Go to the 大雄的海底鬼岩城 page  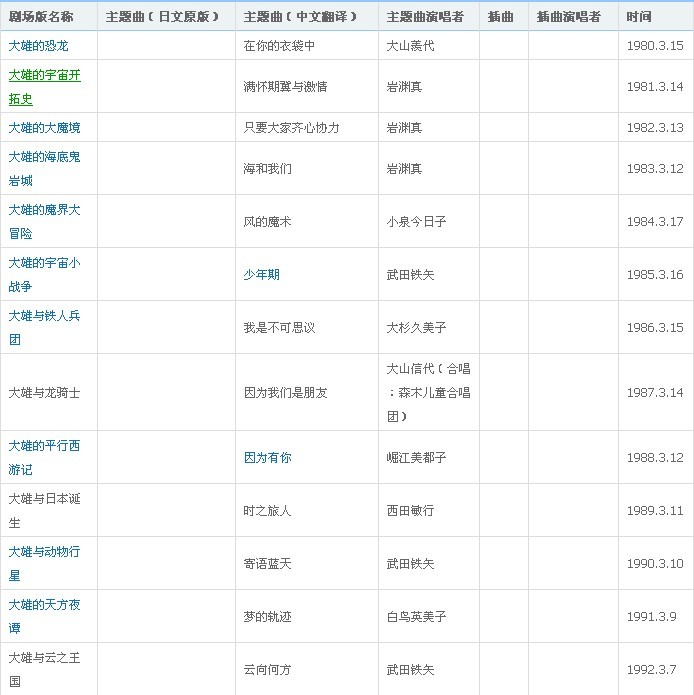tap(44, 158)
